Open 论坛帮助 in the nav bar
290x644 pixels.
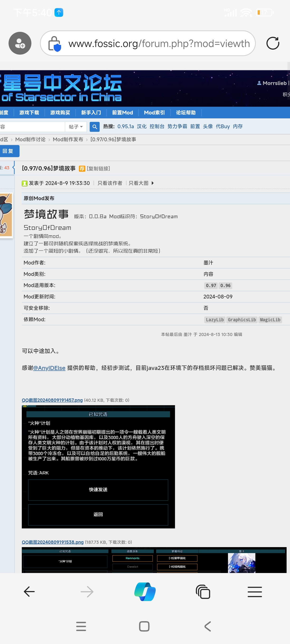(186, 113)
